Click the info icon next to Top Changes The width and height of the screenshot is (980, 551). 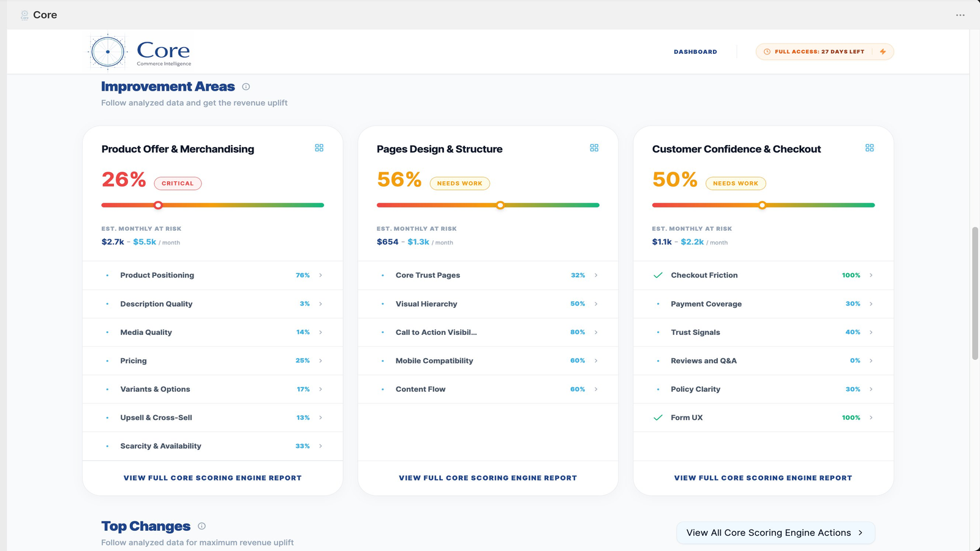pos(202,526)
